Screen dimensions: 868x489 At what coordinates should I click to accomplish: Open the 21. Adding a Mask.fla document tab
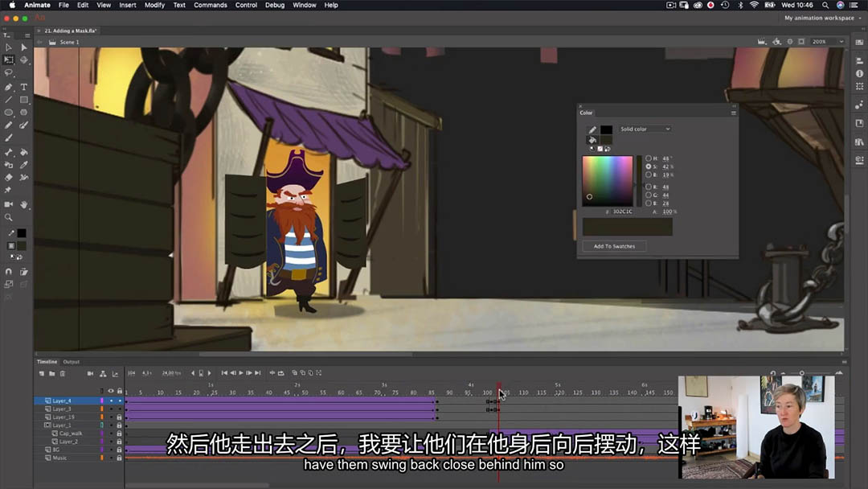(x=70, y=31)
